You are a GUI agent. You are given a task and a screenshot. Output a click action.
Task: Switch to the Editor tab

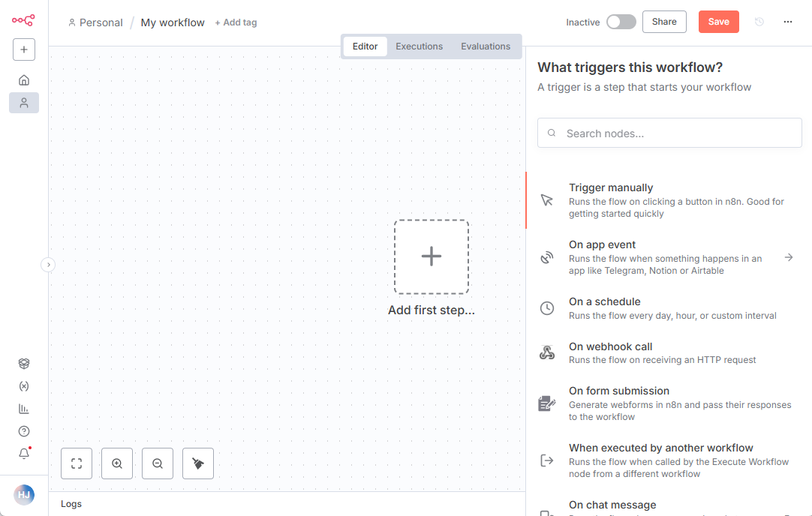365,46
